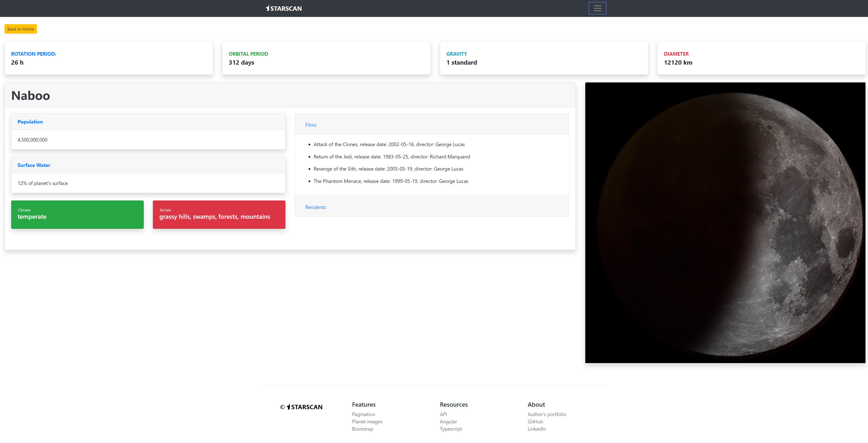Click the green Climate temperate card

77,214
